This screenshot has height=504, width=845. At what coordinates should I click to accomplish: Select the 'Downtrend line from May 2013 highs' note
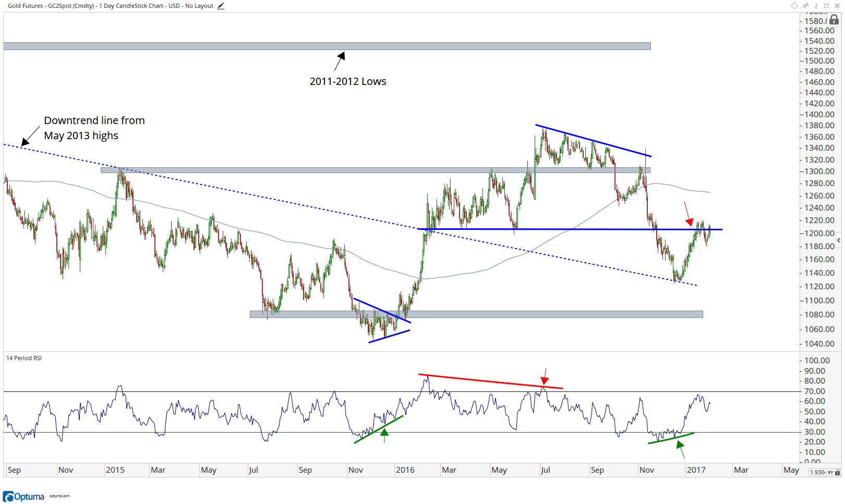94,128
